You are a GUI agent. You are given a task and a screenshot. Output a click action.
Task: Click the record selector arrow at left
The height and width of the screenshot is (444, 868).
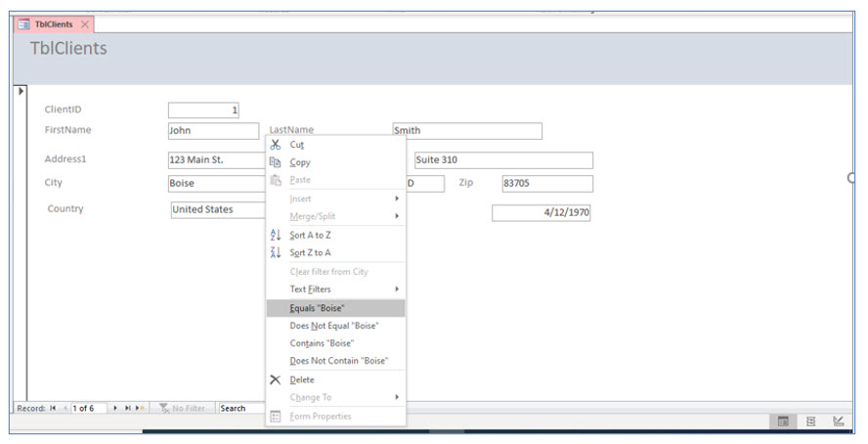click(x=21, y=91)
